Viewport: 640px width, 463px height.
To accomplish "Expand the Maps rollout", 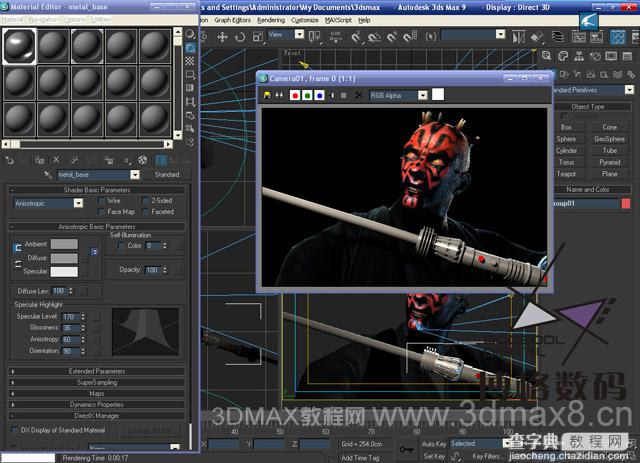I will 97,394.
